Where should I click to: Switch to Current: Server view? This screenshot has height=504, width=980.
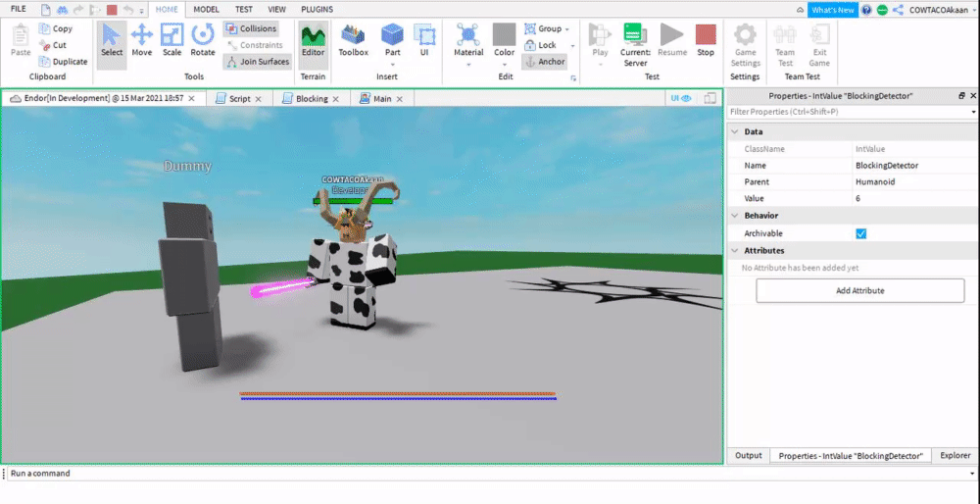tap(635, 44)
